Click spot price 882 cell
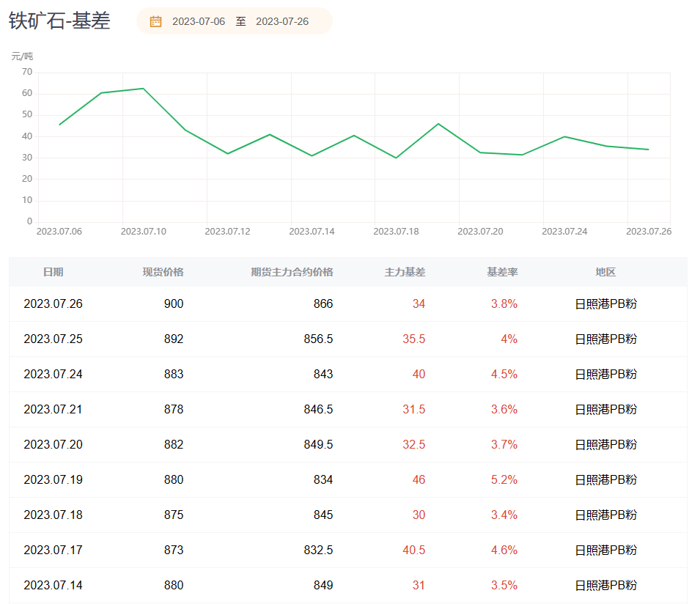The image size is (700, 604). click(x=174, y=445)
